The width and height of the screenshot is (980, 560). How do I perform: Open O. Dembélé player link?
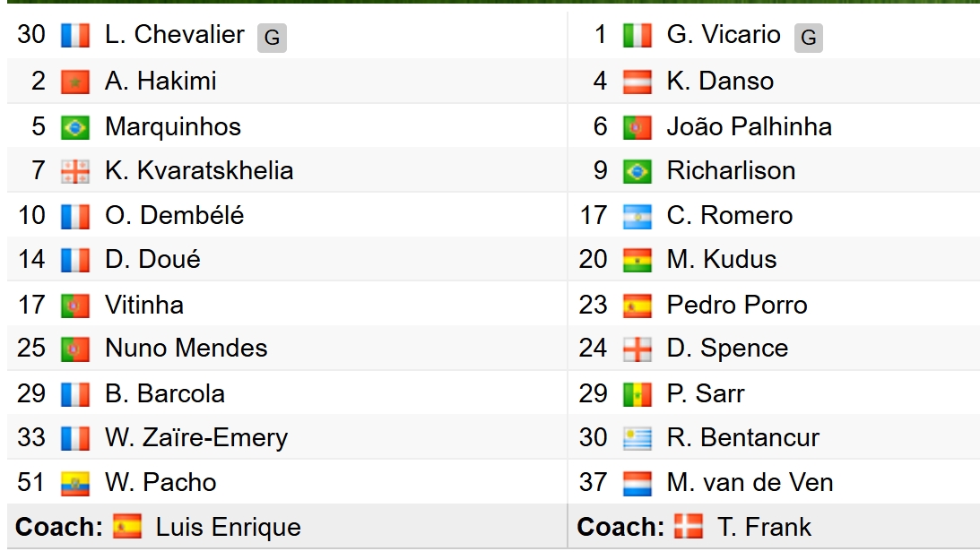click(174, 215)
